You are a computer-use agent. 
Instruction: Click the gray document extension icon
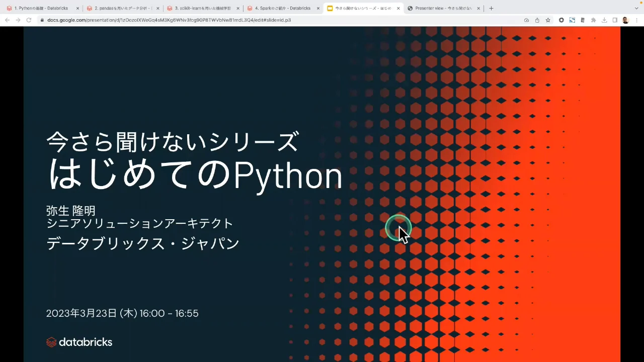coord(583,20)
